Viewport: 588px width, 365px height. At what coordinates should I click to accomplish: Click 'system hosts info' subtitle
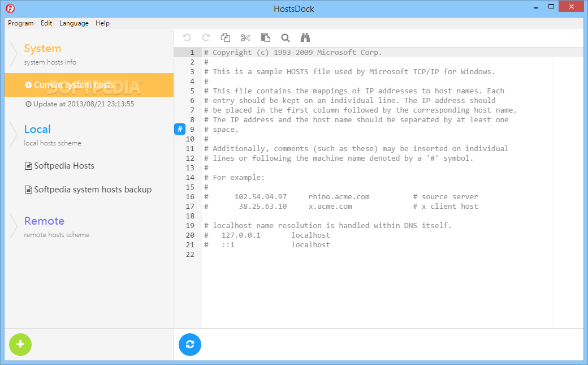pos(50,62)
